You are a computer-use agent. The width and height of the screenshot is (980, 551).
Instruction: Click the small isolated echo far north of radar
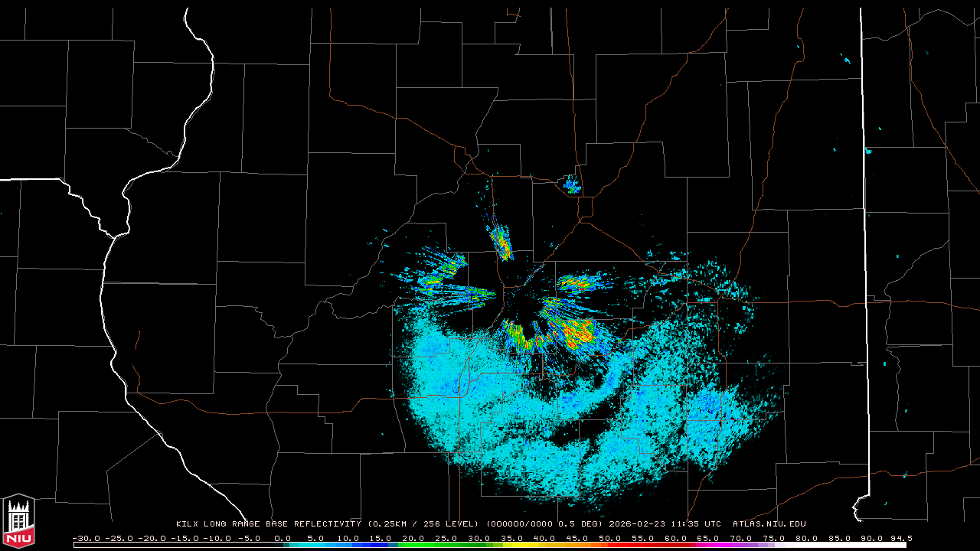pyautogui.click(x=572, y=184)
